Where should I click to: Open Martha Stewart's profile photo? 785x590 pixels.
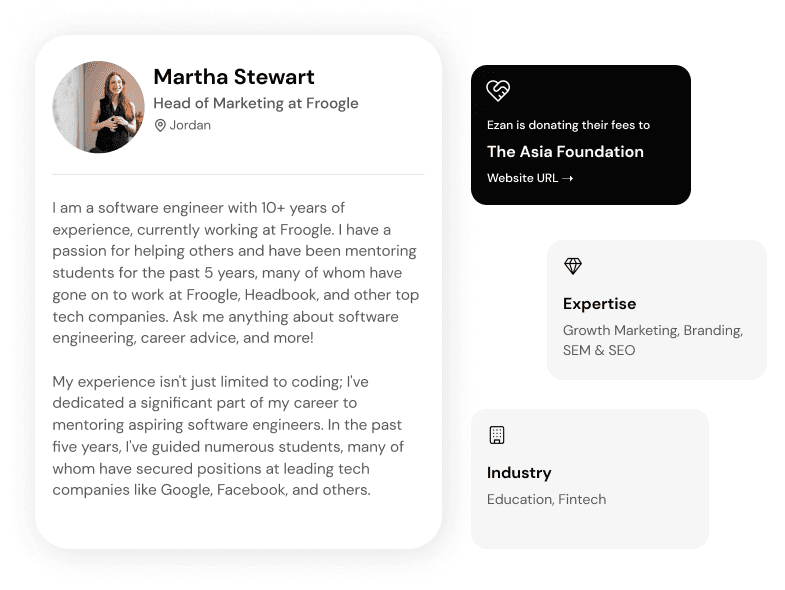coord(99,107)
